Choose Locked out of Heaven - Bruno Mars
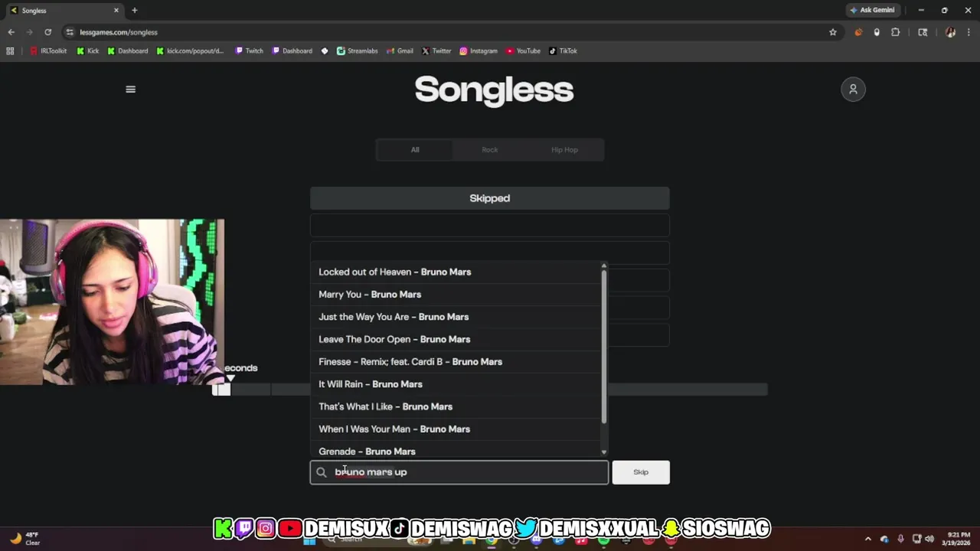The width and height of the screenshot is (980, 551). (456, 272)
